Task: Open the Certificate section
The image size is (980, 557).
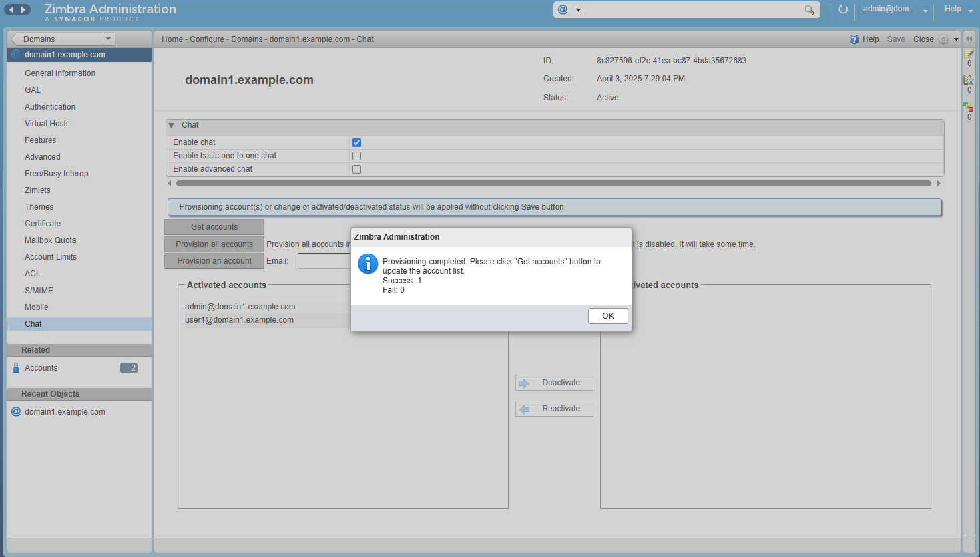Action: tap(43, 224)
